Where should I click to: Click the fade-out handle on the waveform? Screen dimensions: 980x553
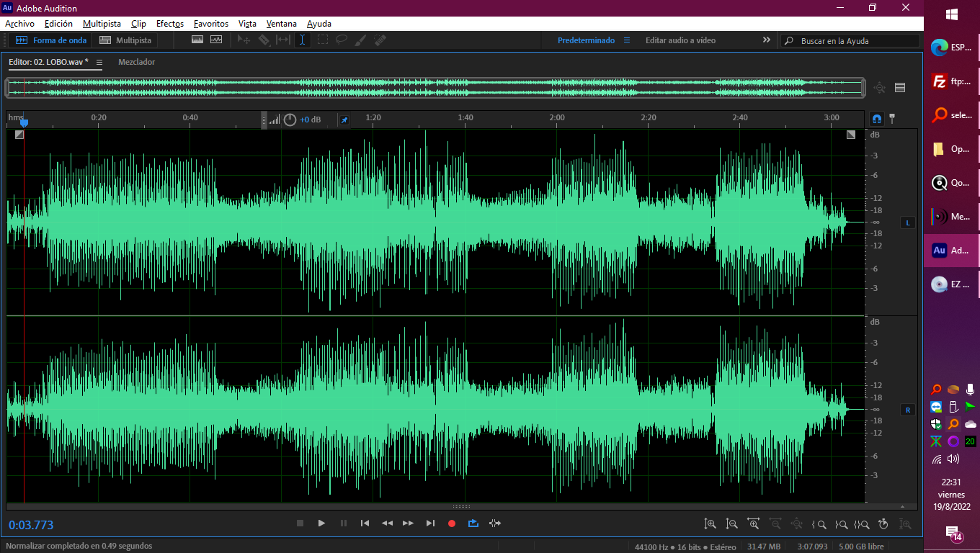coord(851,135)
